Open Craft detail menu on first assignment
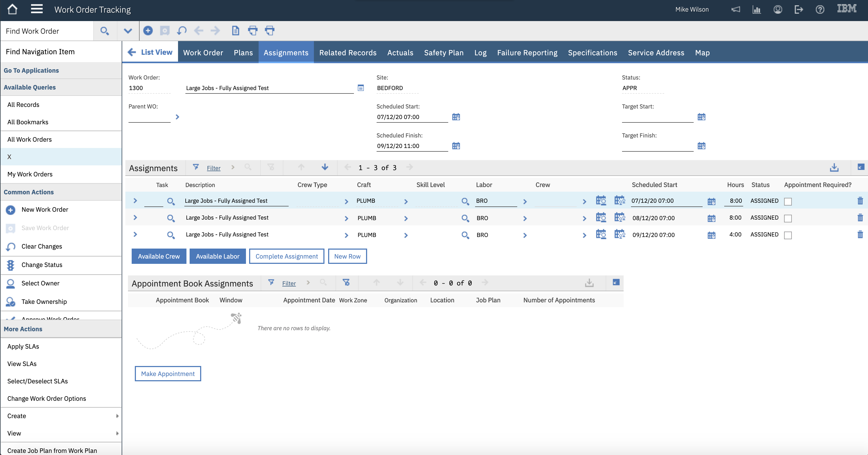 point(406,201)
